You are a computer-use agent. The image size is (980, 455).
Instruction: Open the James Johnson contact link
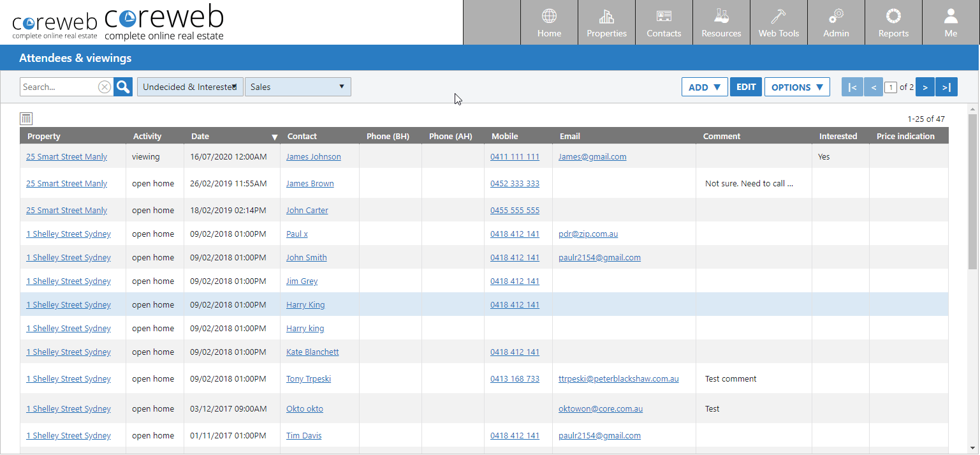coord(313,157)
